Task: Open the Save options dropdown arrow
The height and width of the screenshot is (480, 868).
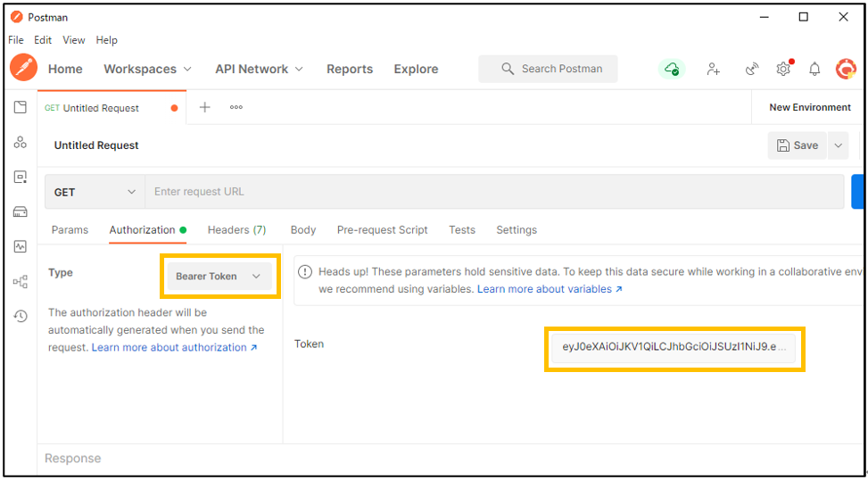Action: [x=838, y=145]
